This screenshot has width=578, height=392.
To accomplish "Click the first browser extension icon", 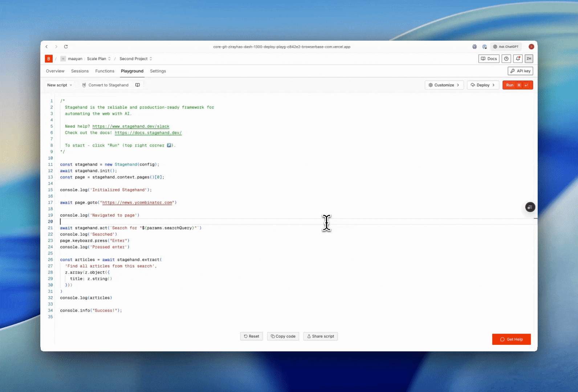I will pos(475,46).
